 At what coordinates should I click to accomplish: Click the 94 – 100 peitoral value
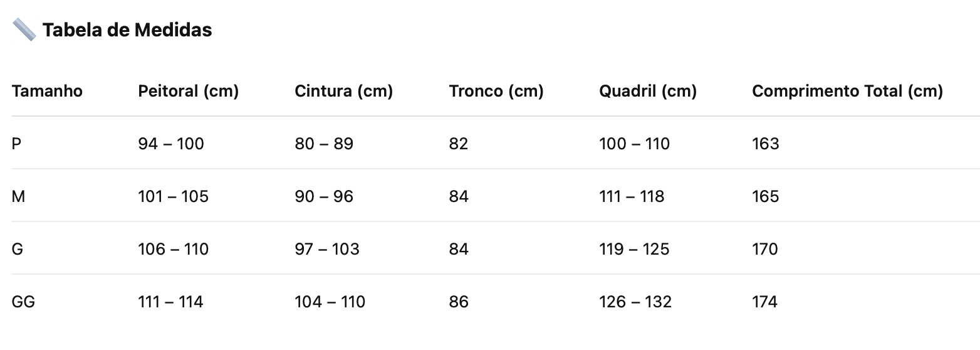coord(171,144)
